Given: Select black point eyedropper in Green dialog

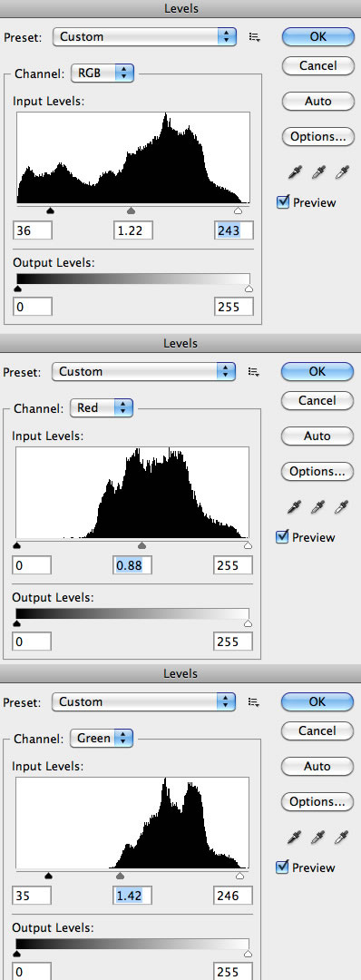Looking at the screenshot, I should click(x=294, y=837).
